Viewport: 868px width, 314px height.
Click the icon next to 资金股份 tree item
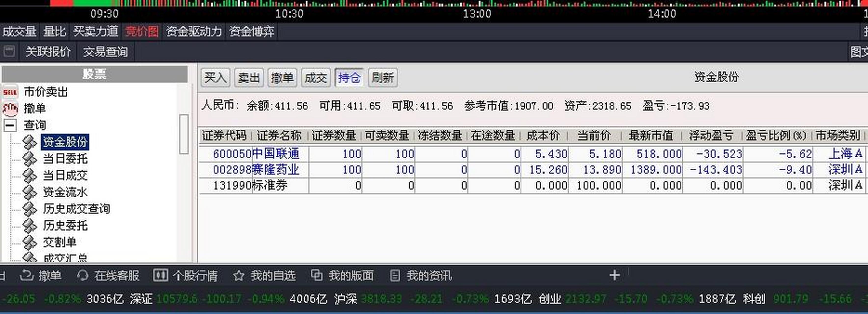(30, 142)
